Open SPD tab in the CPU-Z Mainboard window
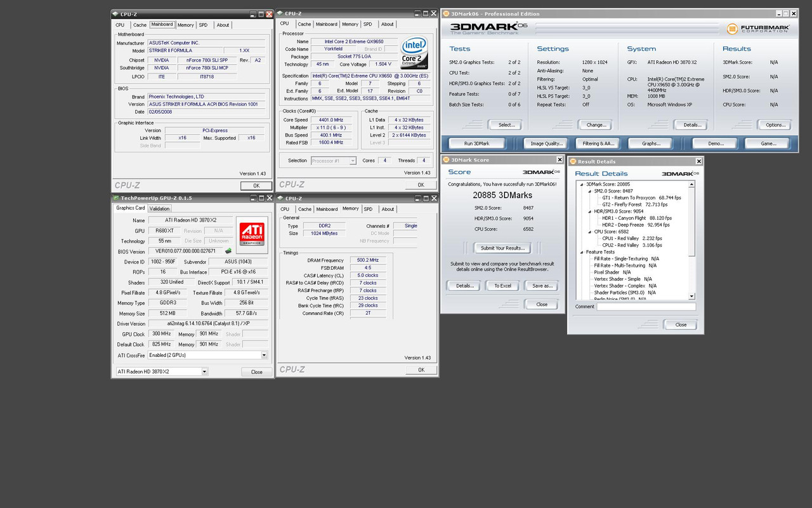Screen dimensions: 812x508 coord(203,25)
